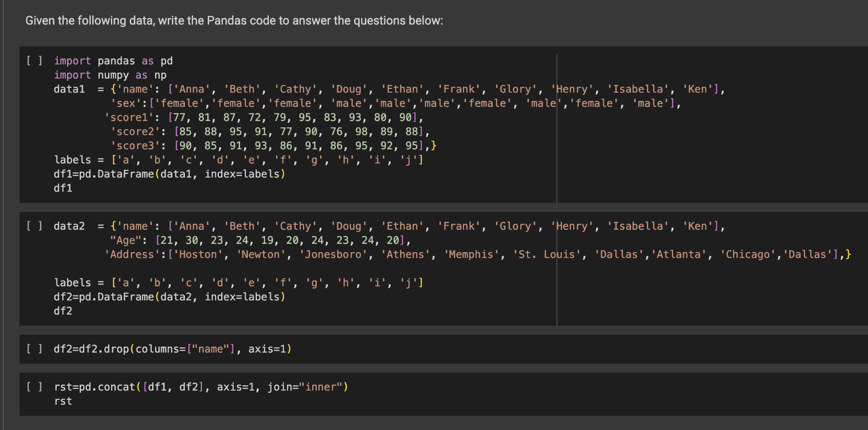Select the import numpy as np statement
The height and width of the screenshot is (430, 868).
click(x=110, y=75)
